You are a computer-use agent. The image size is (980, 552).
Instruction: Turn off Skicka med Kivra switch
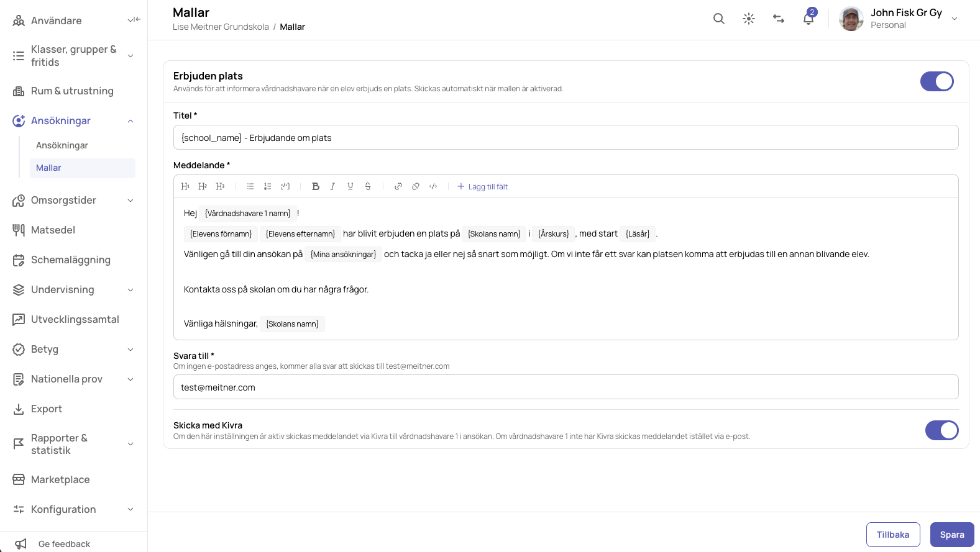pyautogui.click(x=942, y=430)
